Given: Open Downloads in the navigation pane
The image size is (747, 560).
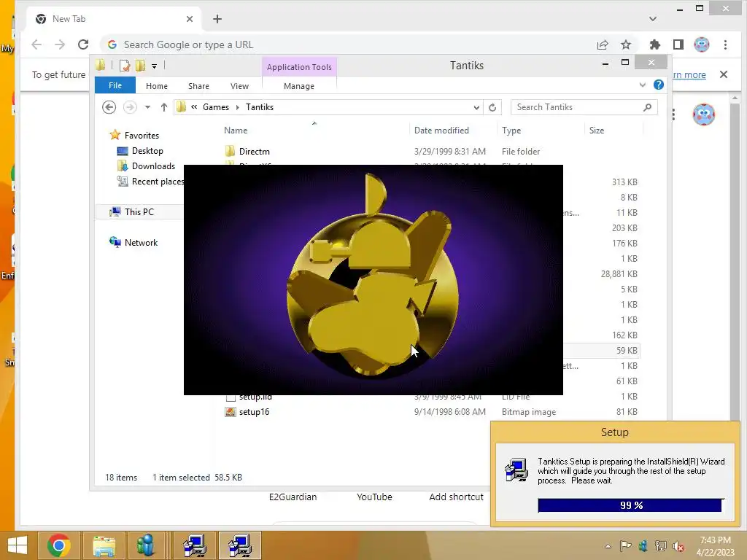Looking at the screenshot, I should pyautogui.click(x=153, y=166).
